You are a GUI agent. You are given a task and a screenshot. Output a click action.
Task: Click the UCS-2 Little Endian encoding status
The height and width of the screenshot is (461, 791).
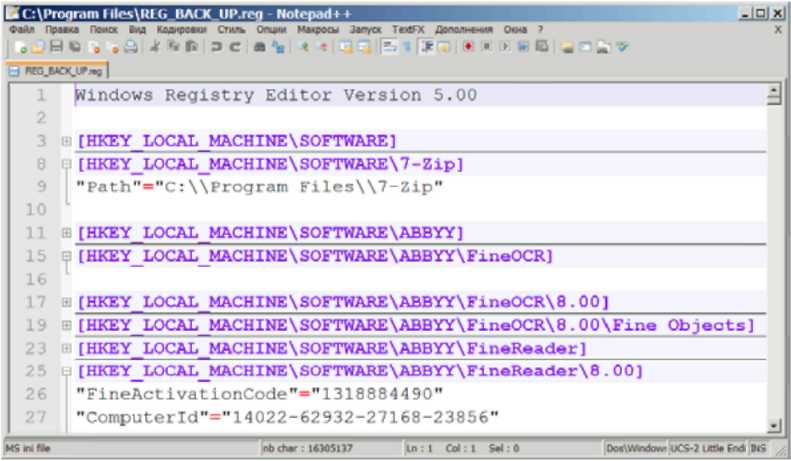[x=708, y=448]
